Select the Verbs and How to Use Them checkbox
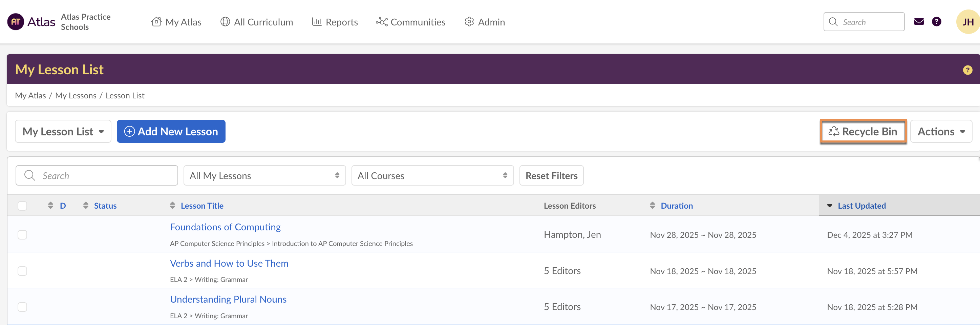 [x=22, y=271]
